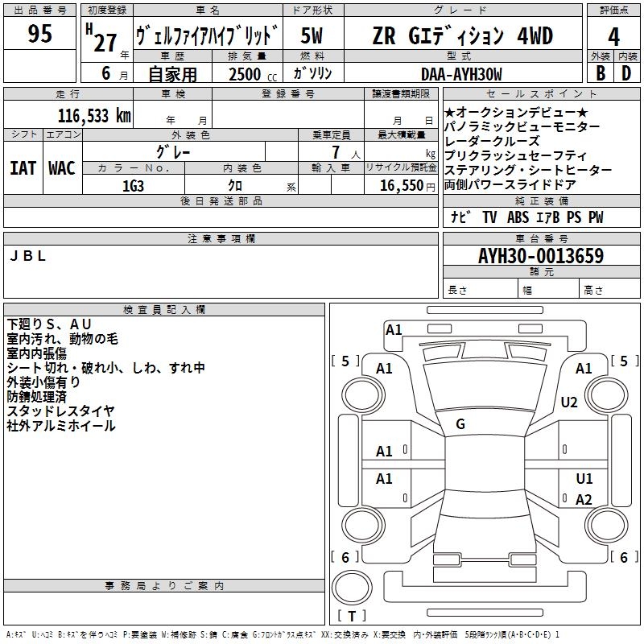Click the car name ヴェルファイアハイブリッド
Screen dimensions: 644x644
click(207, 35)
